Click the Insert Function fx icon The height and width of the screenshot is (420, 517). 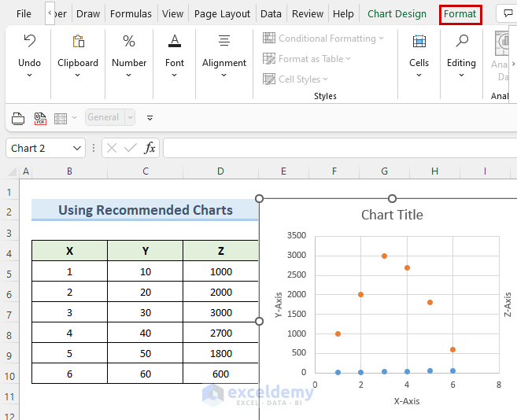click(150, 148)
